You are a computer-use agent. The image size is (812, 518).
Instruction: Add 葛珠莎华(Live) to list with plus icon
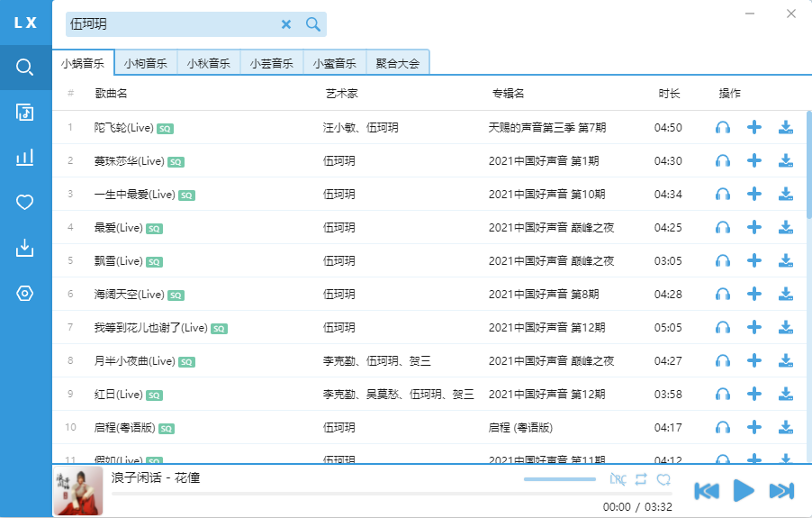(x=754, y=161)
